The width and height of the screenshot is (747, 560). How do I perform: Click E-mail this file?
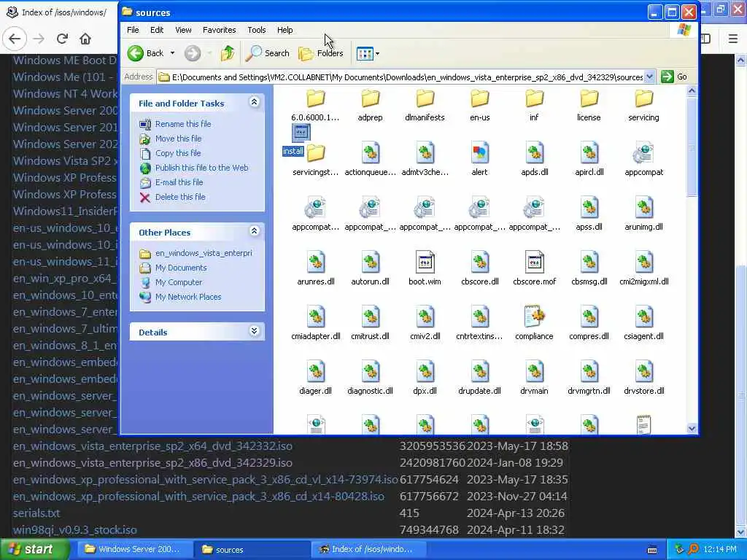tap(179, 182)
